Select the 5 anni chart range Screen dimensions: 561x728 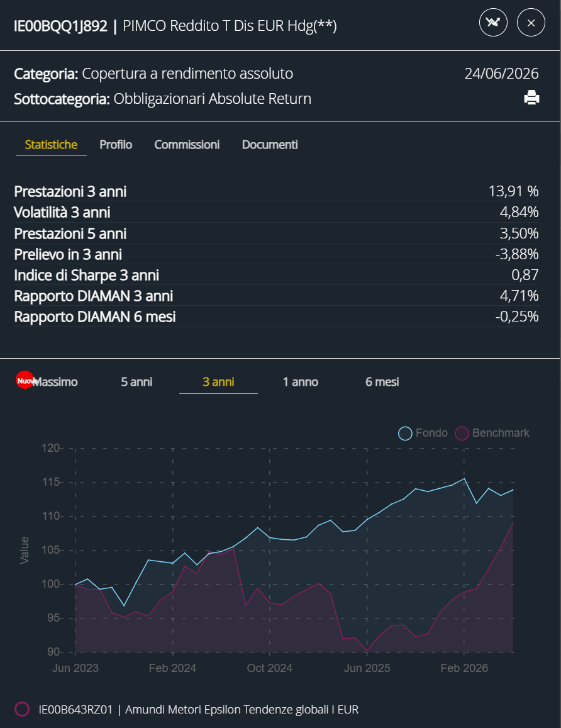[136, 382]
